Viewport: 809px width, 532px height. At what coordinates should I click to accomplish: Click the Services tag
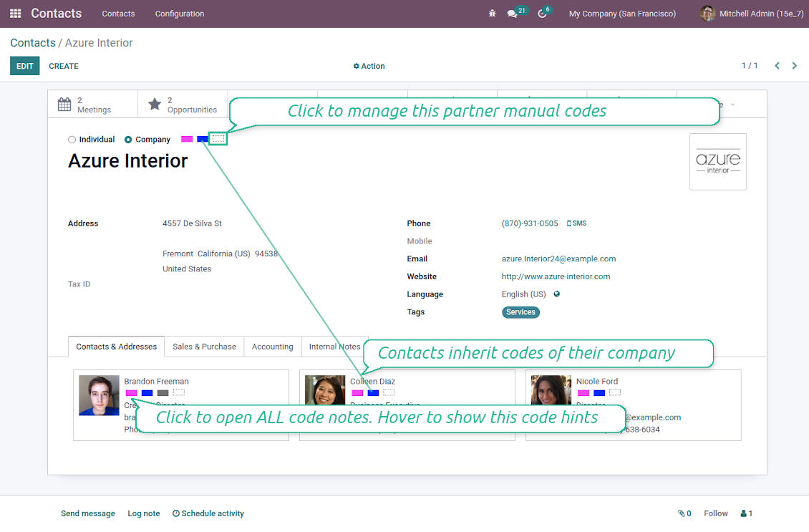click(x=520, y=312)
